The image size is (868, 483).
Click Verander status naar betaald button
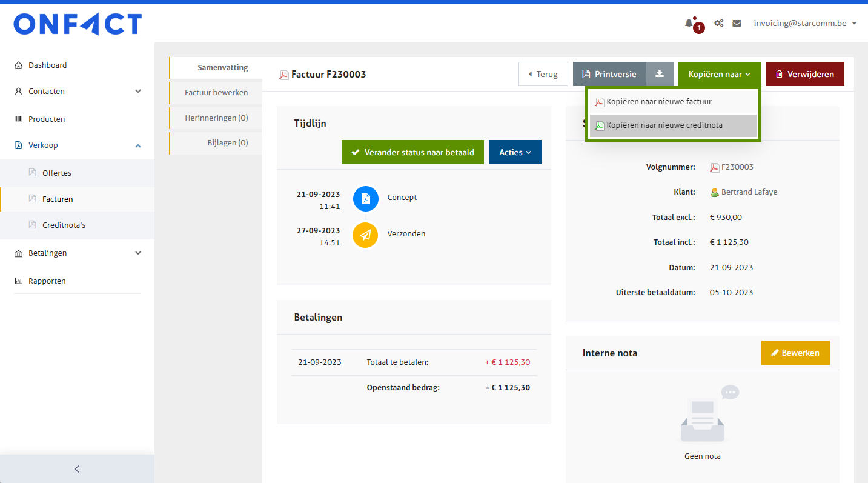click(412, 153)
